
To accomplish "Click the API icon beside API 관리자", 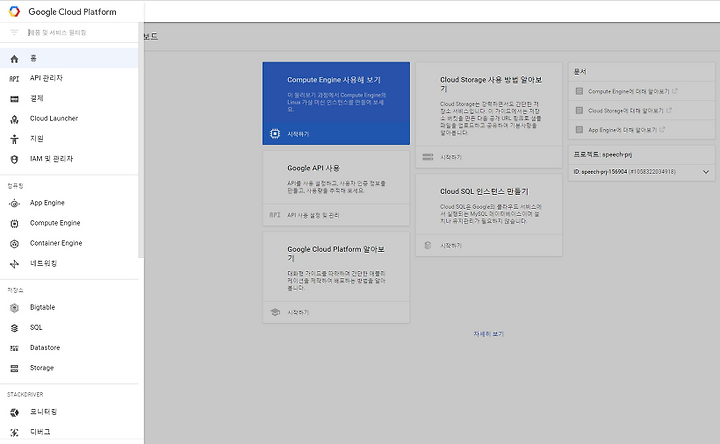I will (14, 79).
